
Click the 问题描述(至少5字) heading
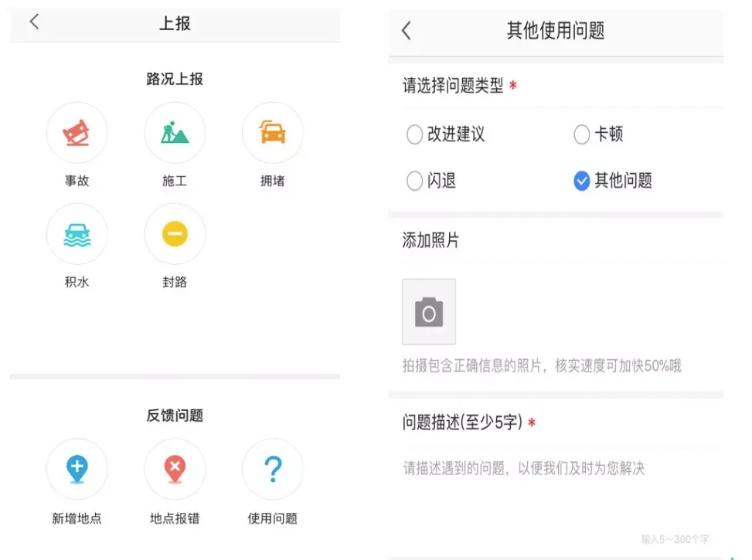pos(462,423)
